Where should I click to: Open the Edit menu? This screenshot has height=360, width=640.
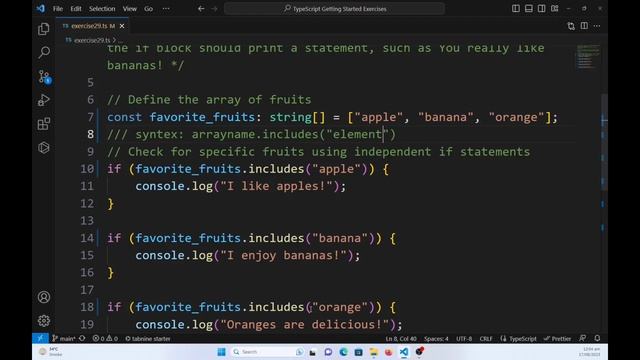click(x=76, y=9)
